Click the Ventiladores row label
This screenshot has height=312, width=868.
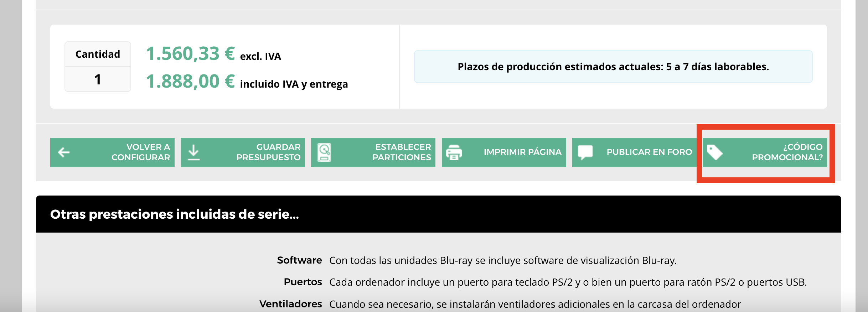(x=291, y=304)
